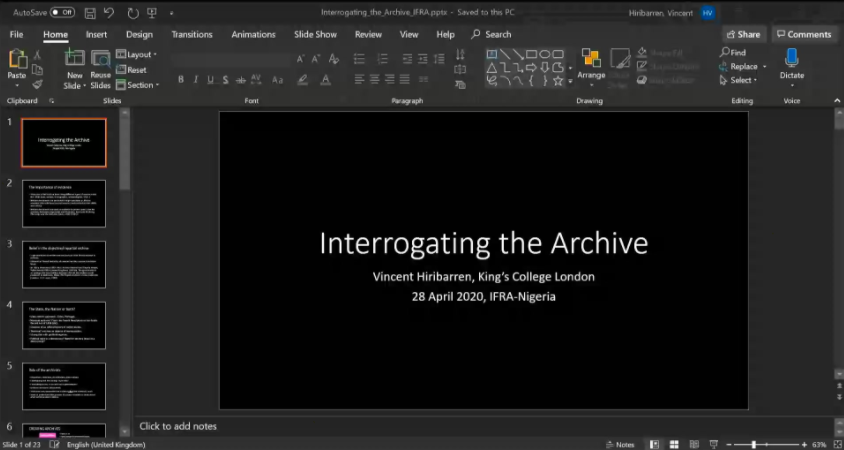Open the Replace dropdown arrow
Screen dimensions: 844x450
764,67
